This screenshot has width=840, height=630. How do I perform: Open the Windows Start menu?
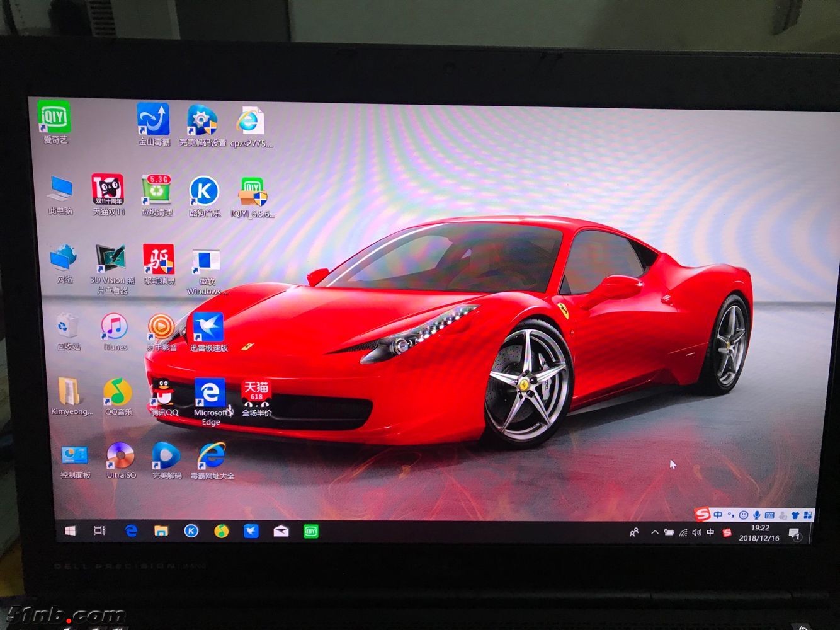[70, 531]
